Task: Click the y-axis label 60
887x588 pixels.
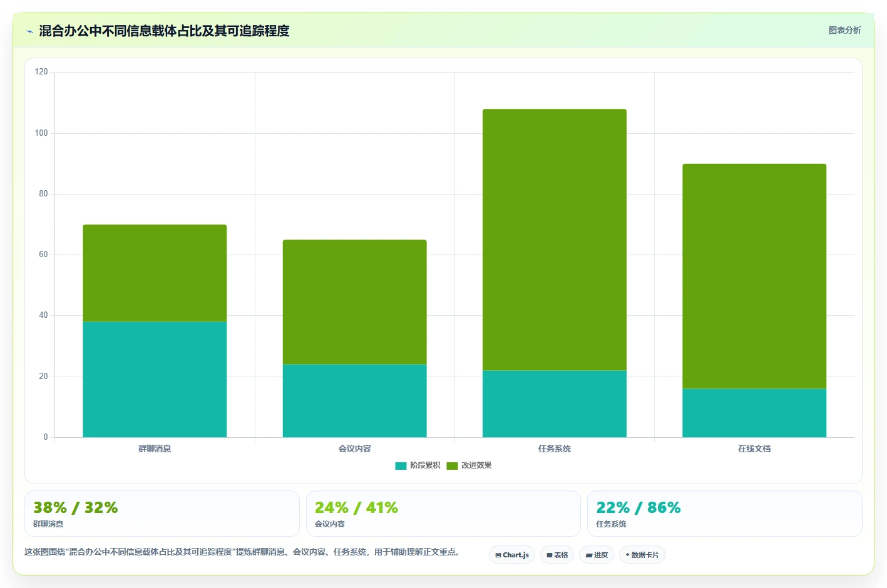Action: tap(43, 255)
